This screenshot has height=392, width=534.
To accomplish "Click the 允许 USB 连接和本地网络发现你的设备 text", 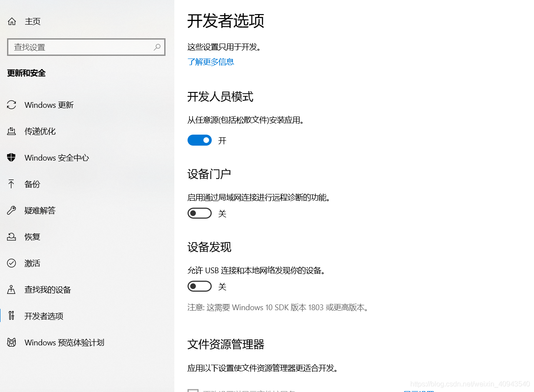I will [x=257, y=271].
